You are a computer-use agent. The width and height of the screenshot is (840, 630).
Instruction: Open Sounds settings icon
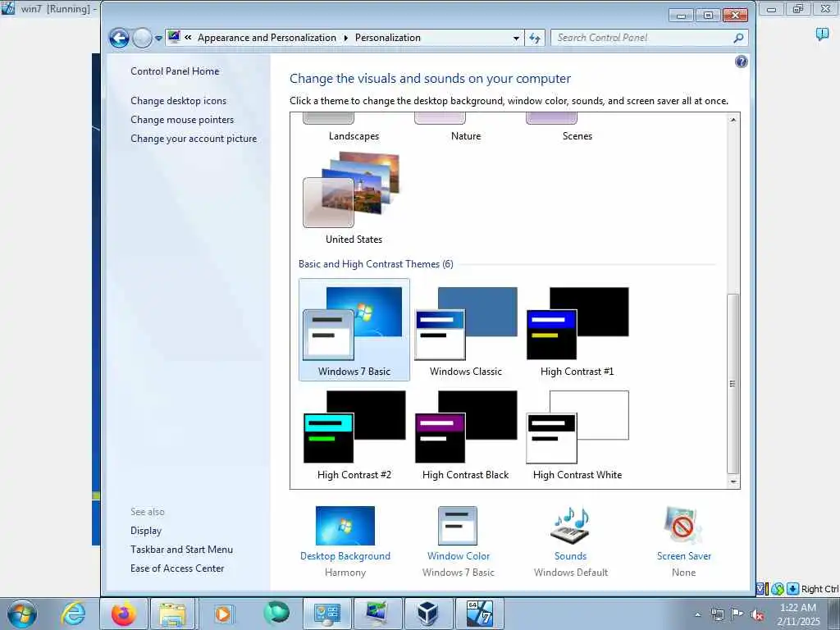pyautogui.click(x=570, y=525)
